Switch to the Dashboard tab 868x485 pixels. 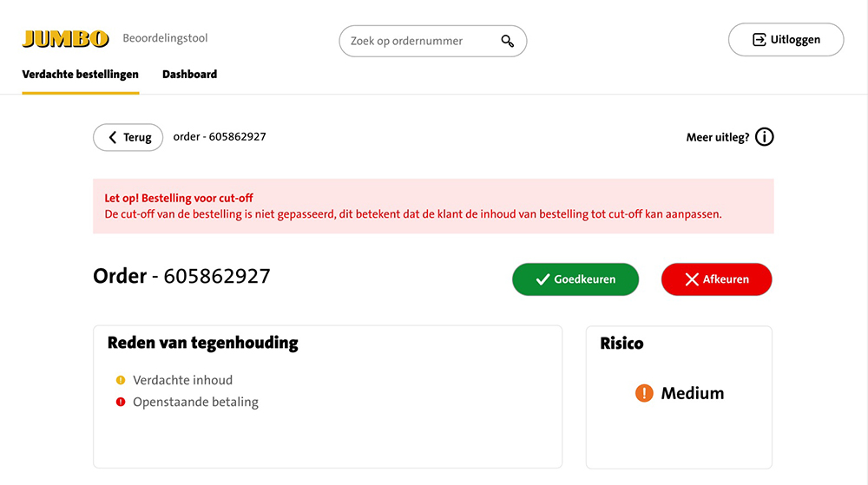189,75
